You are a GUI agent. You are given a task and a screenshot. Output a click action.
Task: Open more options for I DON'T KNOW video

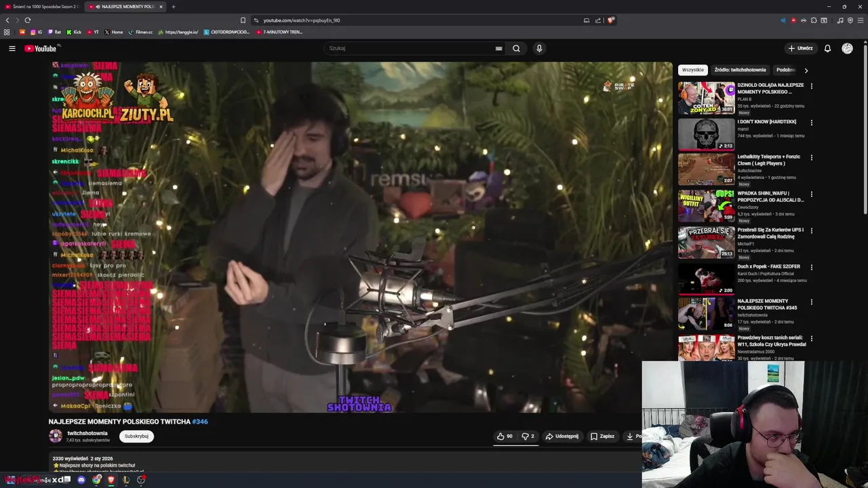click(x=811, y=123)
